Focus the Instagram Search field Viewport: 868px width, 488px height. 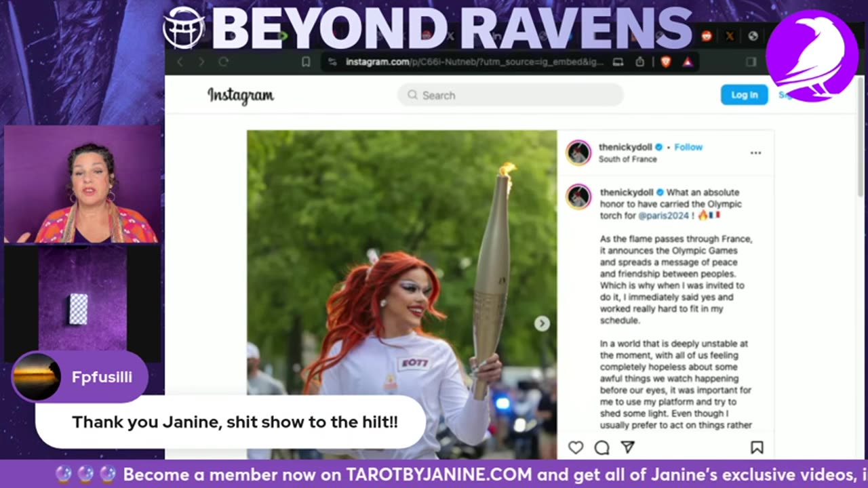click(x=510, y=95)
